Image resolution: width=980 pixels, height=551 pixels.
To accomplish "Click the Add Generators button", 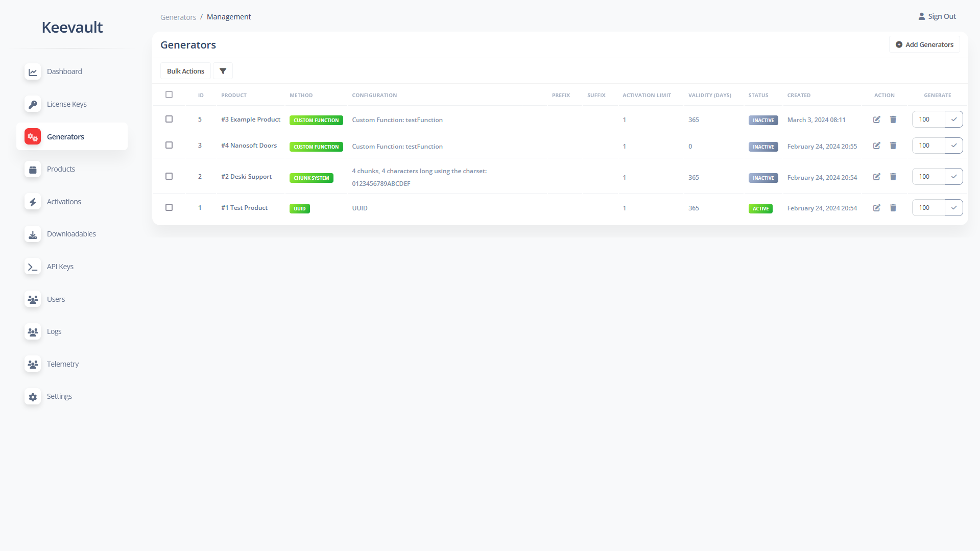I will [x=924, y=44].
